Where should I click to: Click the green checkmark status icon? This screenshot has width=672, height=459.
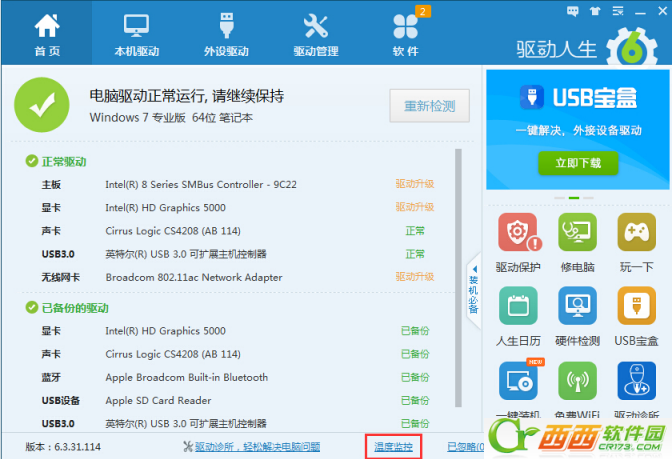(x=42, y=105)
